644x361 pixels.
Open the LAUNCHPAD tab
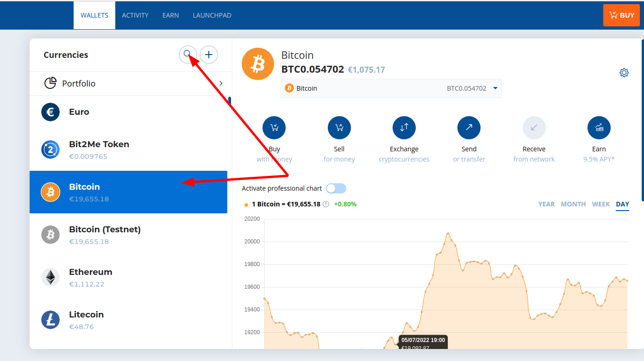click(x=212, y=15)
